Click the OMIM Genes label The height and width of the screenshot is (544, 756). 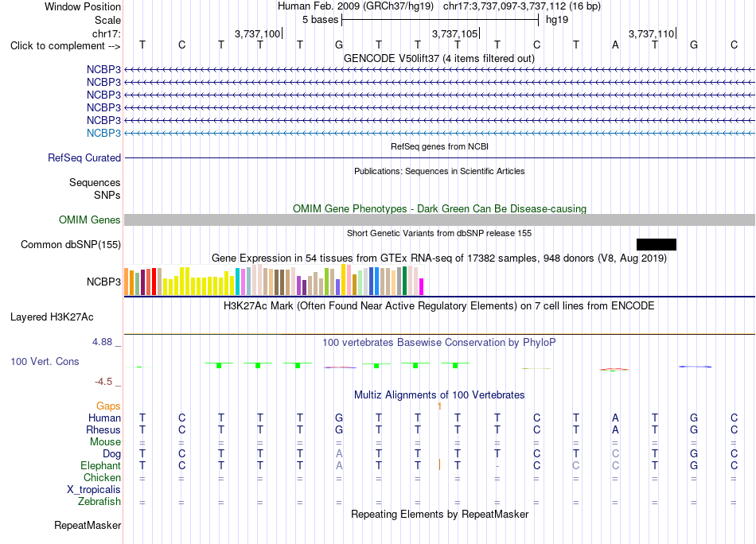(x=90, y=220)
